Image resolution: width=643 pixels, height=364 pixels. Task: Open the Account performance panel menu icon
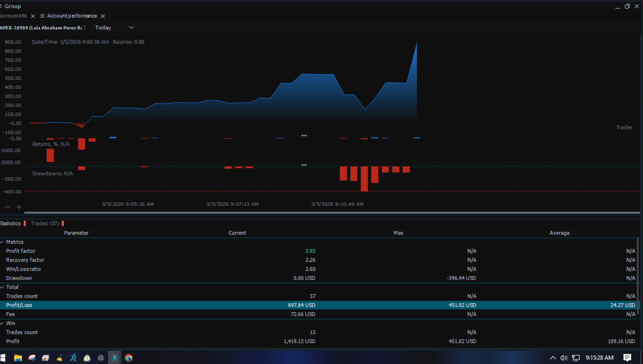click(x=42, y=16)
